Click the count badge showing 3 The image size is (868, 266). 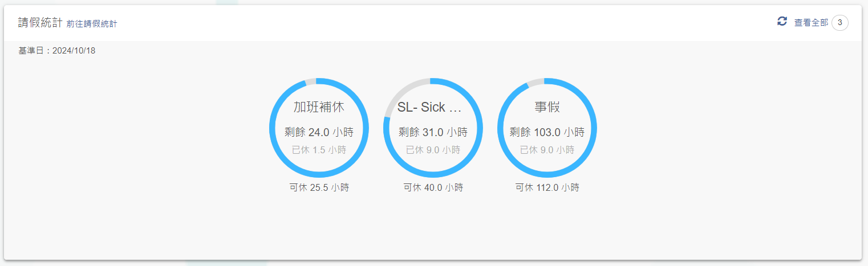click(x=839, y=23)
